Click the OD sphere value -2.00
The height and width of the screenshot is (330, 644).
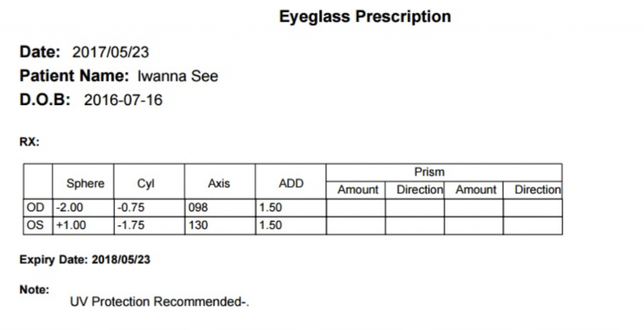click(x=69, y=207)
